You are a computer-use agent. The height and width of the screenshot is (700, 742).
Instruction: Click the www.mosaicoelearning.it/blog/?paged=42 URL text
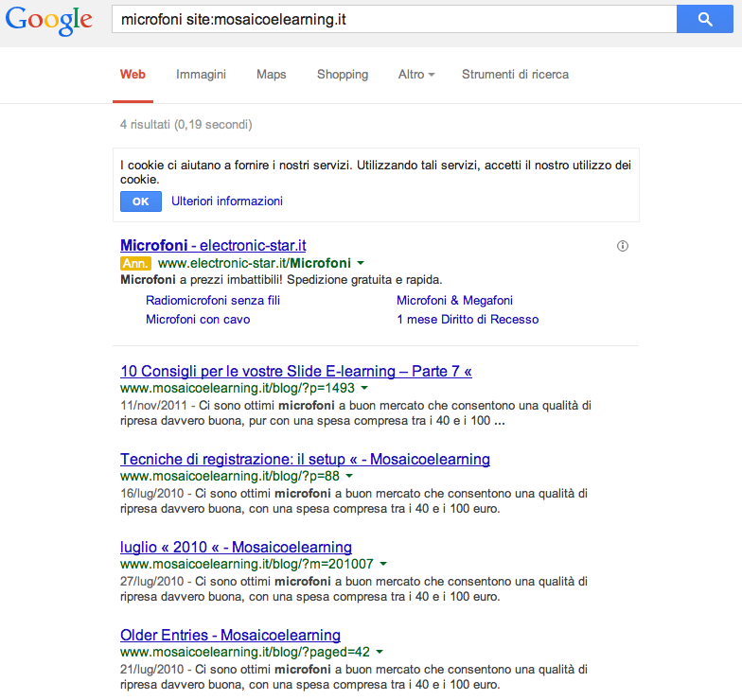[x=245, y=652]
